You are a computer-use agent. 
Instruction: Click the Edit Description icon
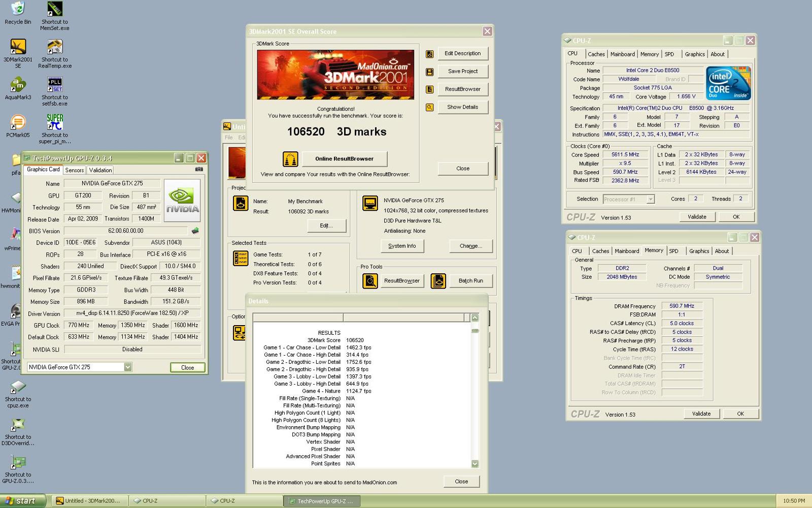tap(429, 54)
